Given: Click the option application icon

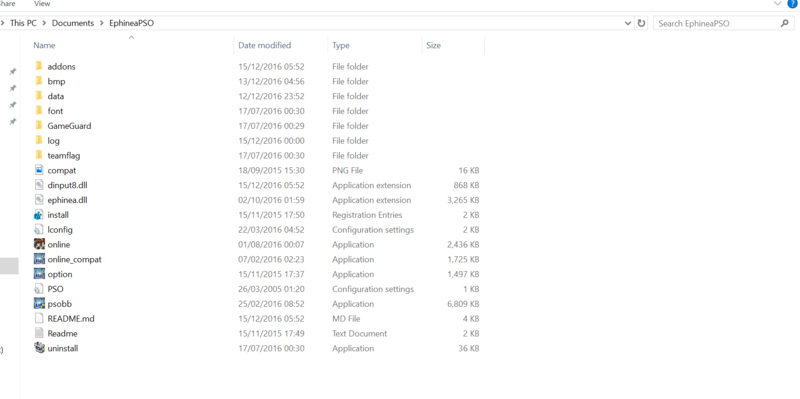Looking at the screenshot, I should coord(39,274).
